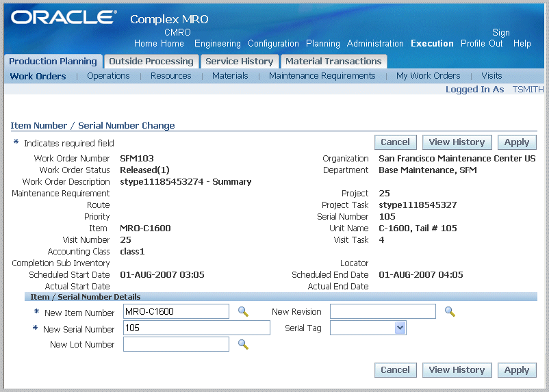The height and width of the screenshot is (392, 549).
Task: Open the Planning link
Action: 323,43
